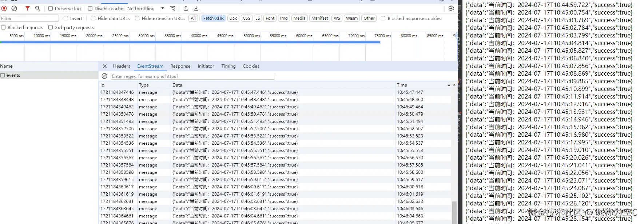Tick the events request checkbox
The width and height of the screenshot is (644, 224).
click(x=3, y=75)
